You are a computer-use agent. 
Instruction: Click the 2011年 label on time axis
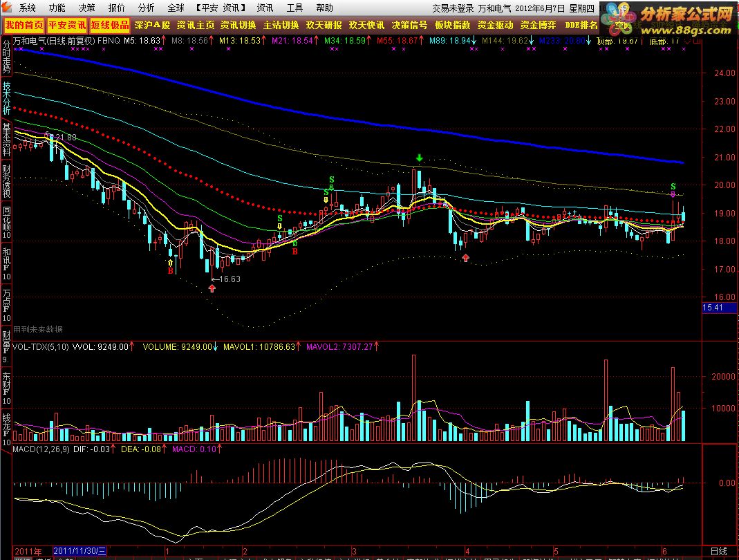pos(28,551)
